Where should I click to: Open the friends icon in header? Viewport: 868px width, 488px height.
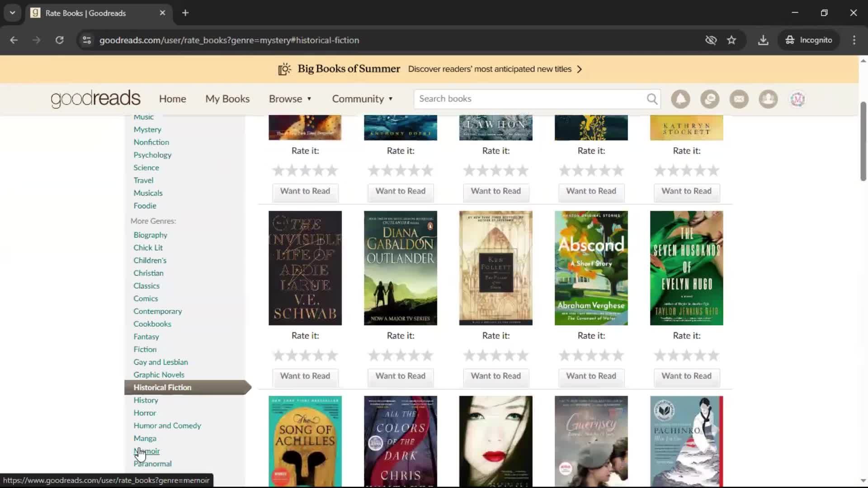coord(768,99)
